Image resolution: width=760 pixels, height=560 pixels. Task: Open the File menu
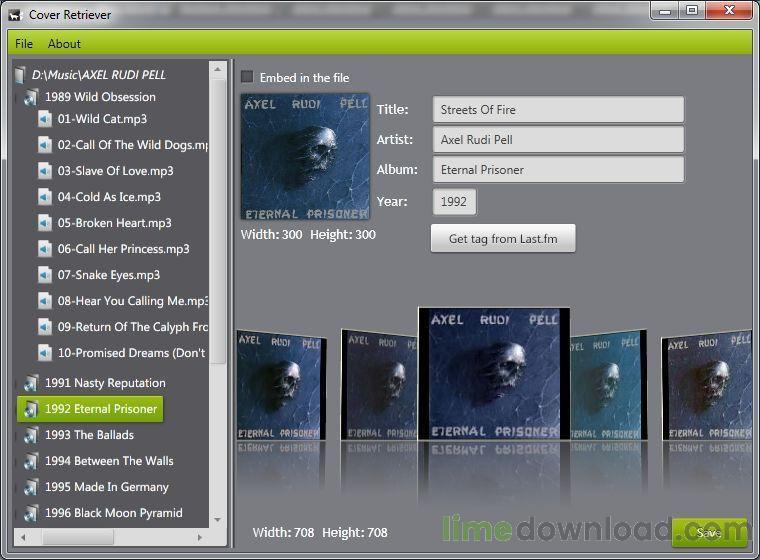tap(24, 44)
